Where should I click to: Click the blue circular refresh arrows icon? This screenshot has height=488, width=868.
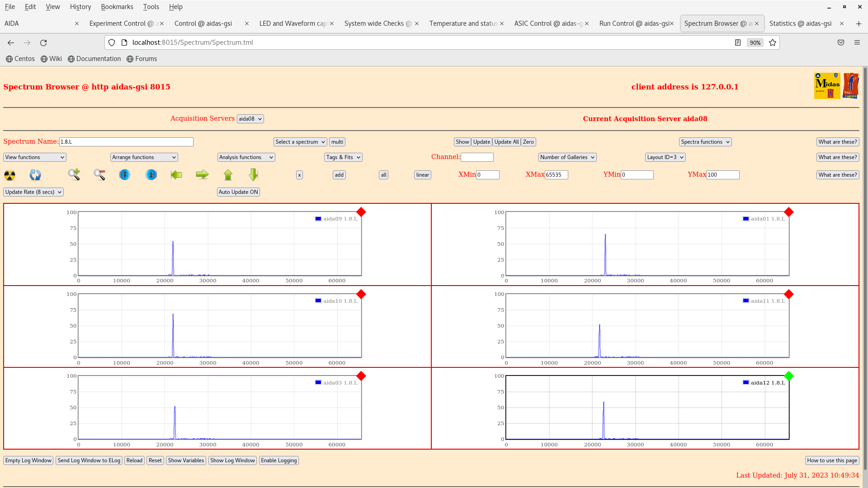tap(35, 175)
